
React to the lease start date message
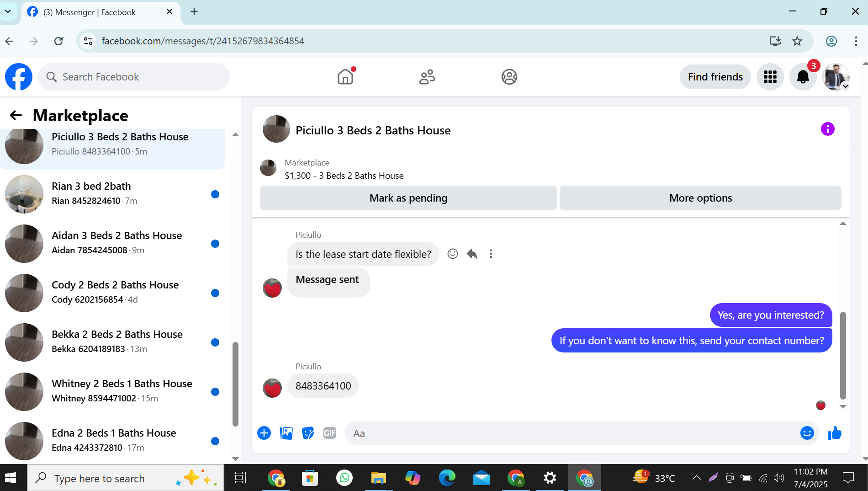pyautogui.click(x=453, y=254)
